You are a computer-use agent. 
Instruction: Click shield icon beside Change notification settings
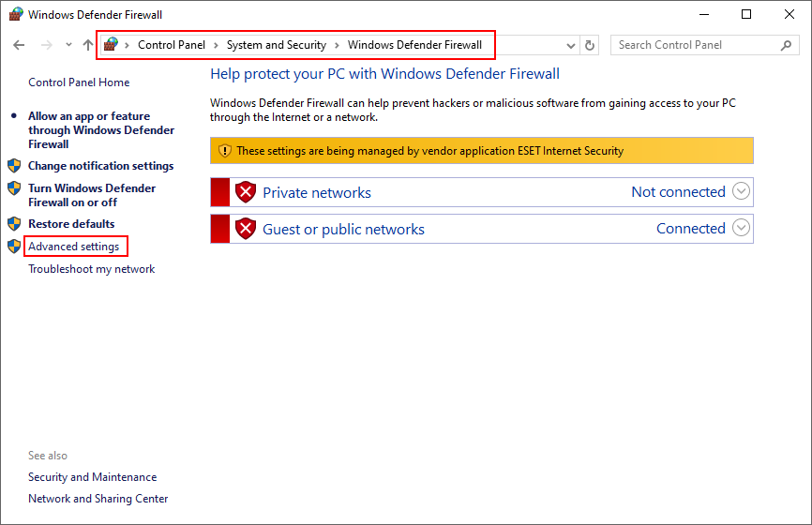[x=14, y=166]
